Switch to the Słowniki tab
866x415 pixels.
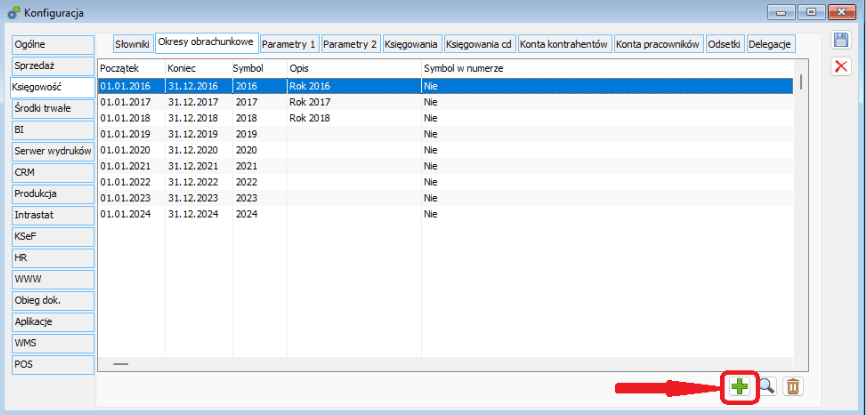[133, 44]
